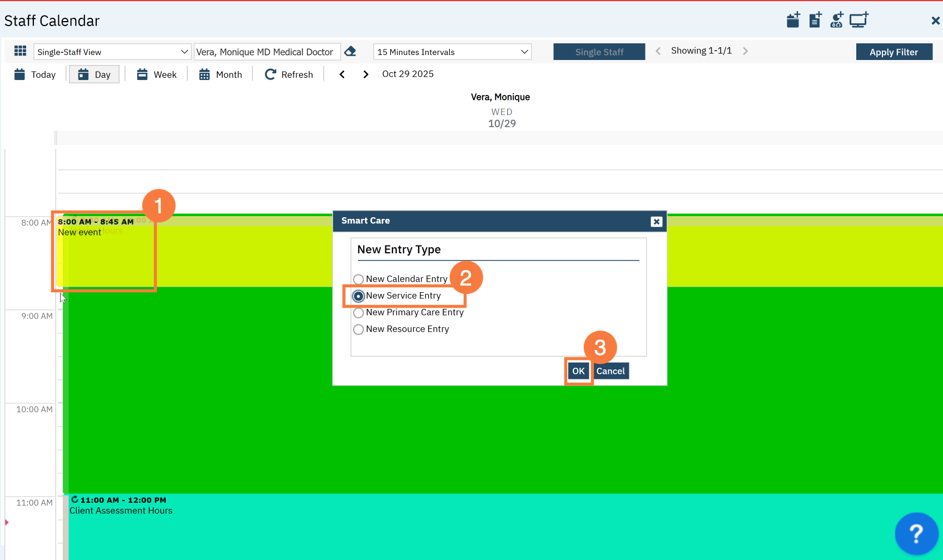This screenshot has height=560, width=943.
Task: Click the next staff page chevron
Action: pyautogui.click(x=746, y=51)
